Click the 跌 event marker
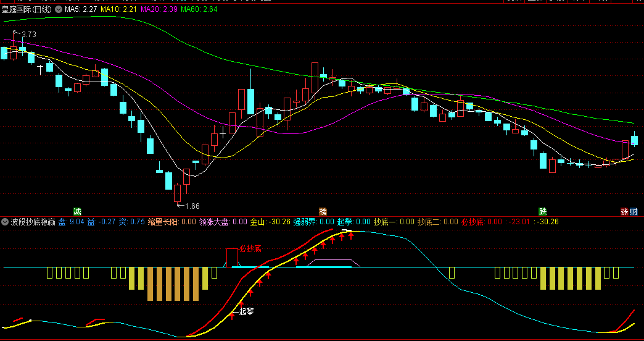Viewport: 644px width, 341px height. coord(543,212)
